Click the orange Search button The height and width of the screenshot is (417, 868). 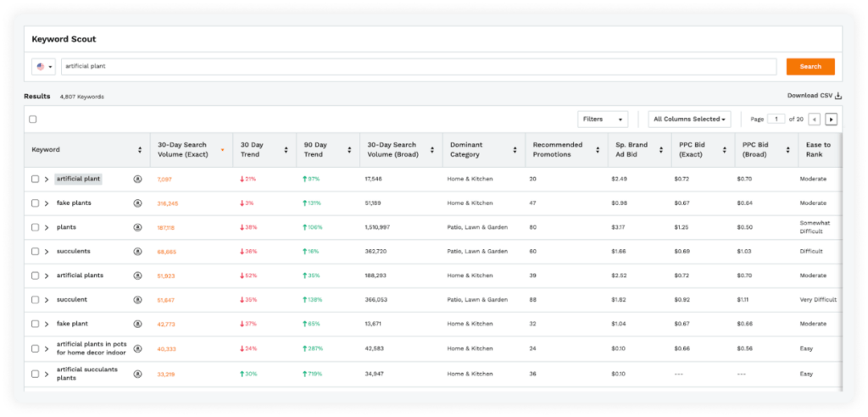click(810, 66)
